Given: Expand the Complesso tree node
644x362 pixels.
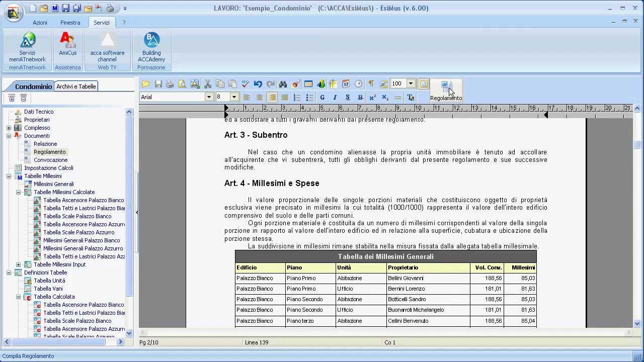Looking at the screenshot, I should [x=9, y=128].
